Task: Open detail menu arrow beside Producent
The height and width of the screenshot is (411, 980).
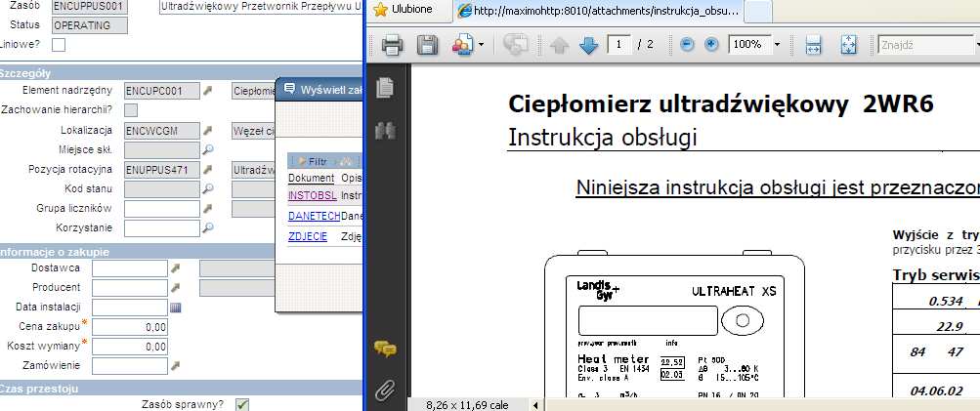Action: click(176, 287)
